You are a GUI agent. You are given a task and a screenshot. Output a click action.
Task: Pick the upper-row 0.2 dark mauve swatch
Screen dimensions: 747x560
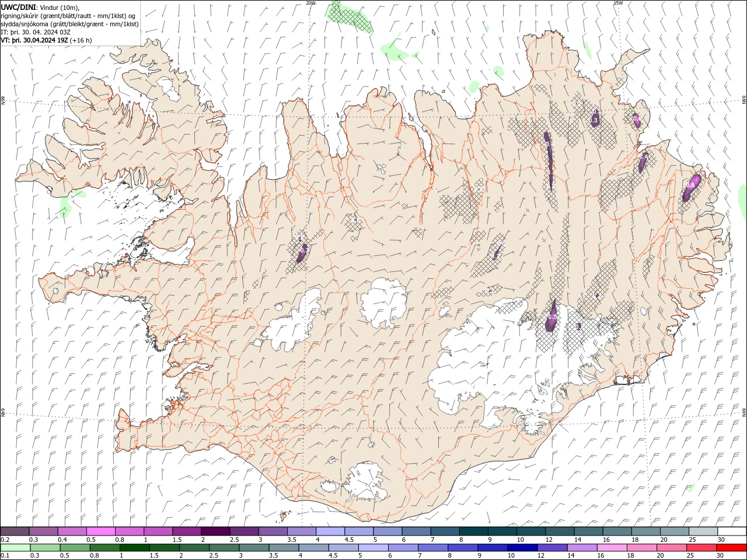pos(15,531)
